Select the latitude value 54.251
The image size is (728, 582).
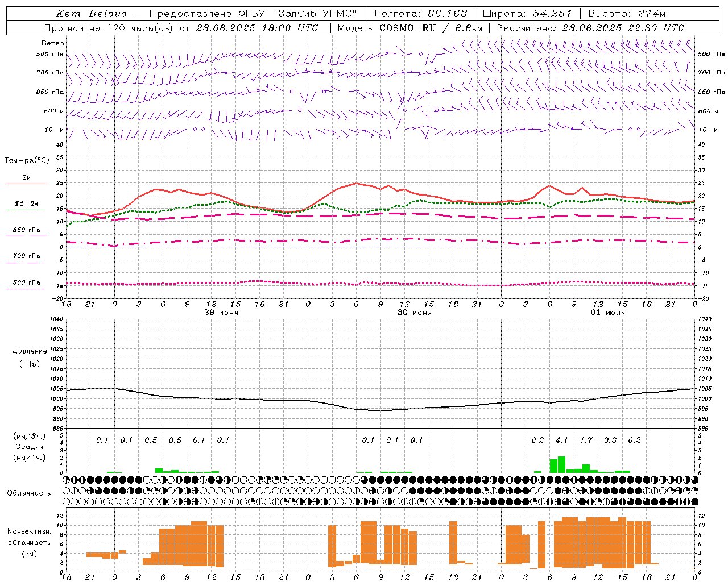(x=552, y=14)
